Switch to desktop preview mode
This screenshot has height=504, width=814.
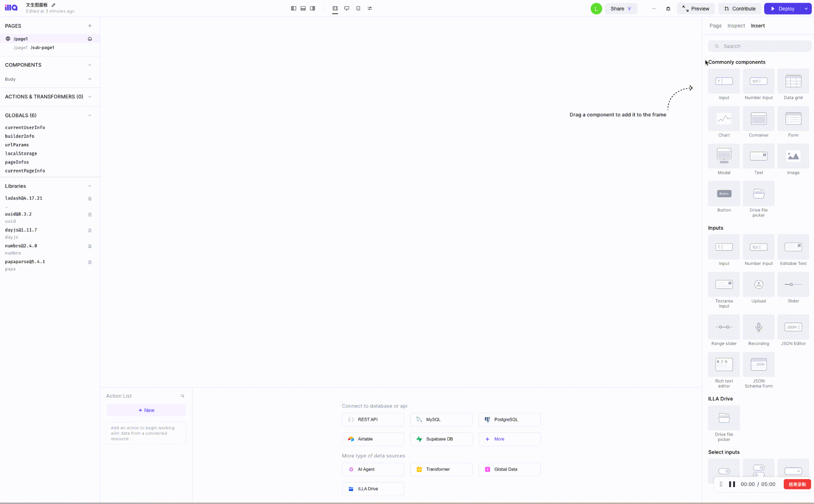tap(347, 8)
